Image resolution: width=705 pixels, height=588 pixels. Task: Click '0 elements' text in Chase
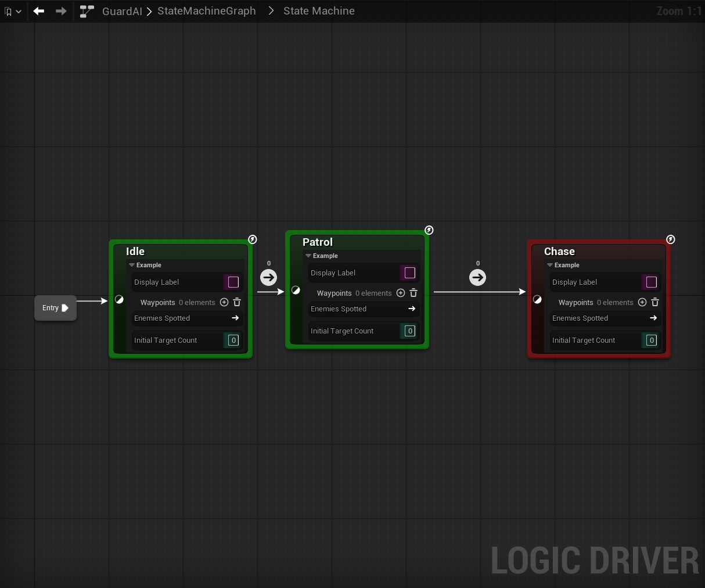coord(615,303)
